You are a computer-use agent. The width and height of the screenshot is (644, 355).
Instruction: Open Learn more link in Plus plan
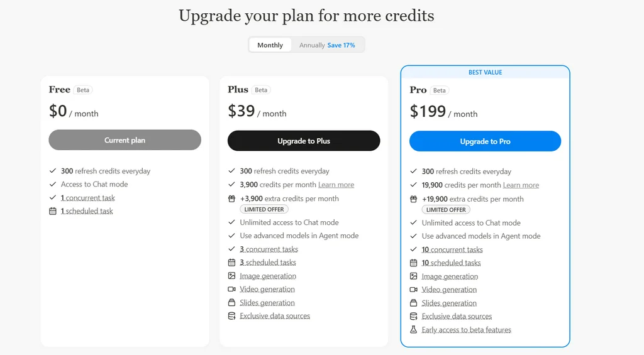pos(336,185)
